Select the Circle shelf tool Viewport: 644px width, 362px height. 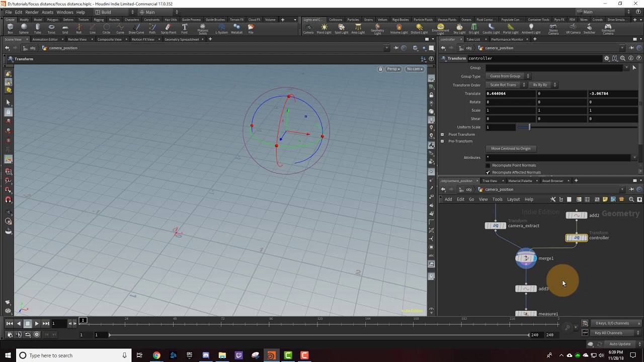[x=106, y=29]
